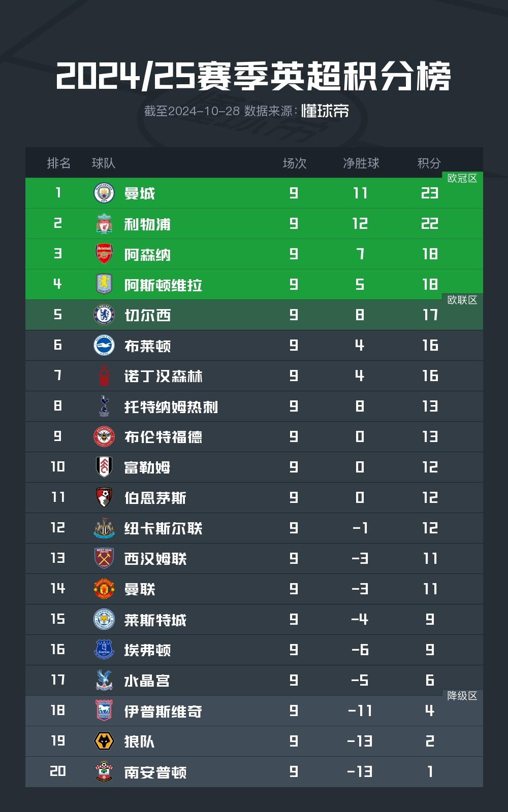Screen dimensions: 508x812
Task: Click the Newcastle United crest
Action: pyautogui.click(x=104, y=528)
